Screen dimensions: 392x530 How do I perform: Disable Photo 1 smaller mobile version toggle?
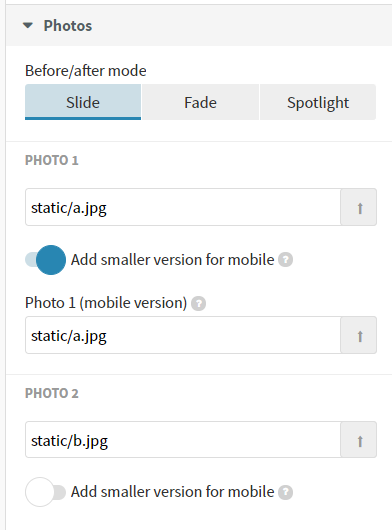point(46,260)
